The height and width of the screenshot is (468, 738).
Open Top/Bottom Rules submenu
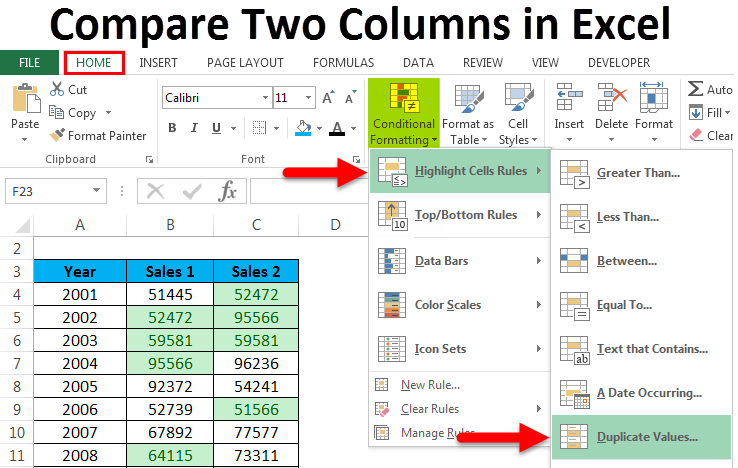[460, 215]
